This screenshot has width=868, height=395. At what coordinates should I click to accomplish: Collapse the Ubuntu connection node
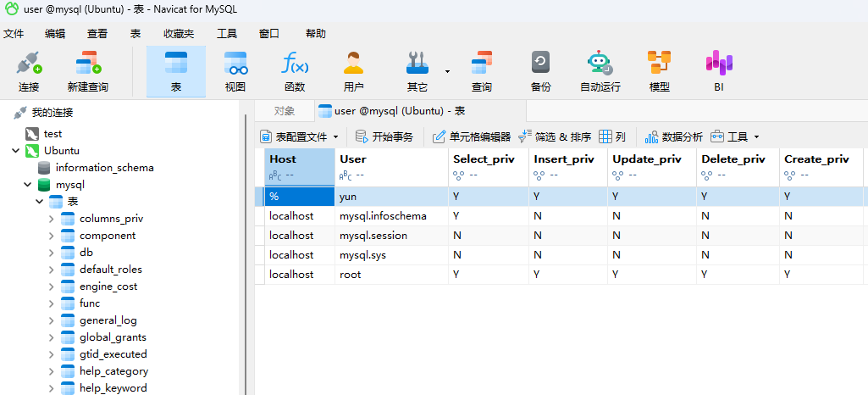(x=16, y=151)
